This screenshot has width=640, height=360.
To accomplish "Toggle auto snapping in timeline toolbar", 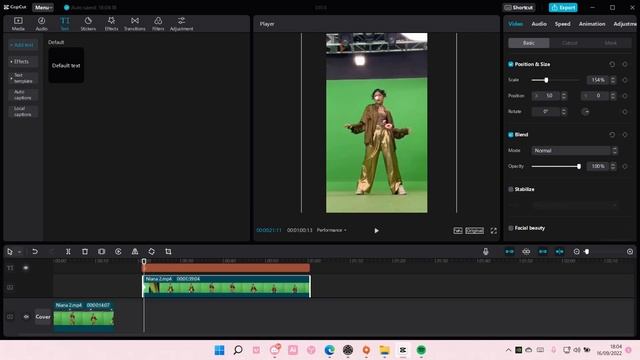I will pyautogui.click(x=526, y=251).
